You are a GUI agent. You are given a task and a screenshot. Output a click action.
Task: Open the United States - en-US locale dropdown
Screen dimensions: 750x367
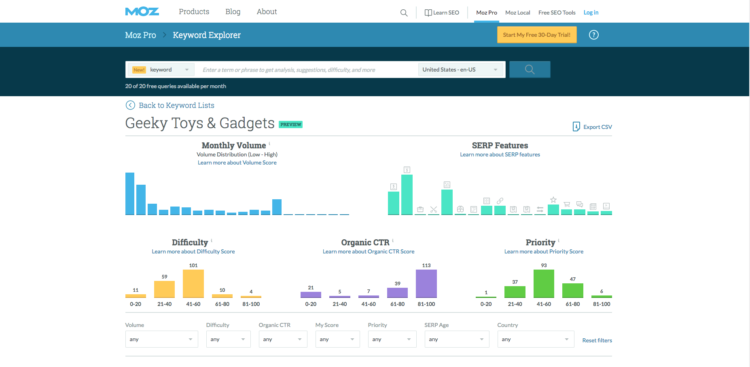[x=461, y=69]
